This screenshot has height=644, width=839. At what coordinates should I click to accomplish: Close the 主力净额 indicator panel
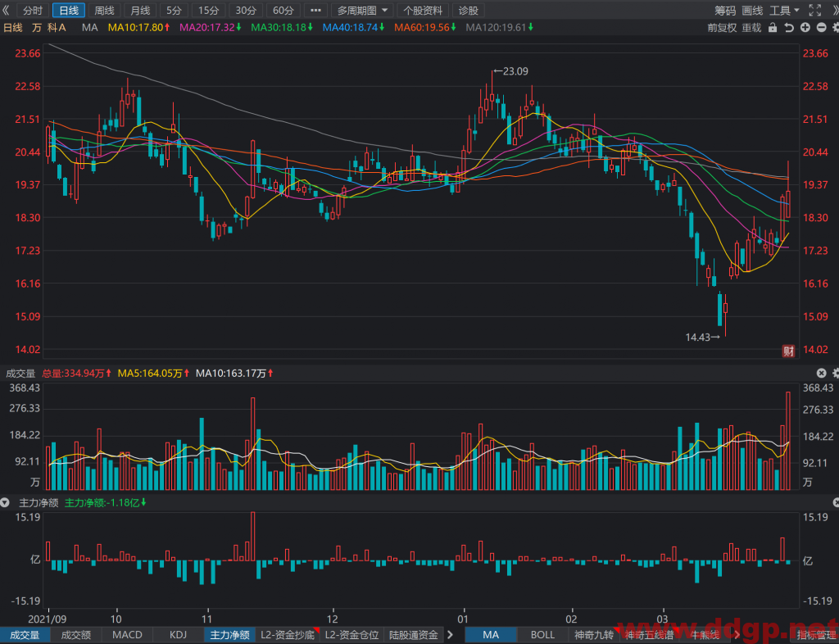point(837,503)
